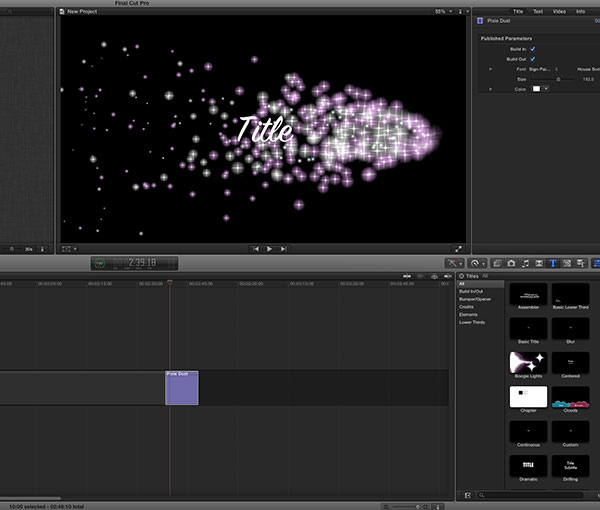
Task: Select the Build In/Out category
Action: click(x=471, y=292)
